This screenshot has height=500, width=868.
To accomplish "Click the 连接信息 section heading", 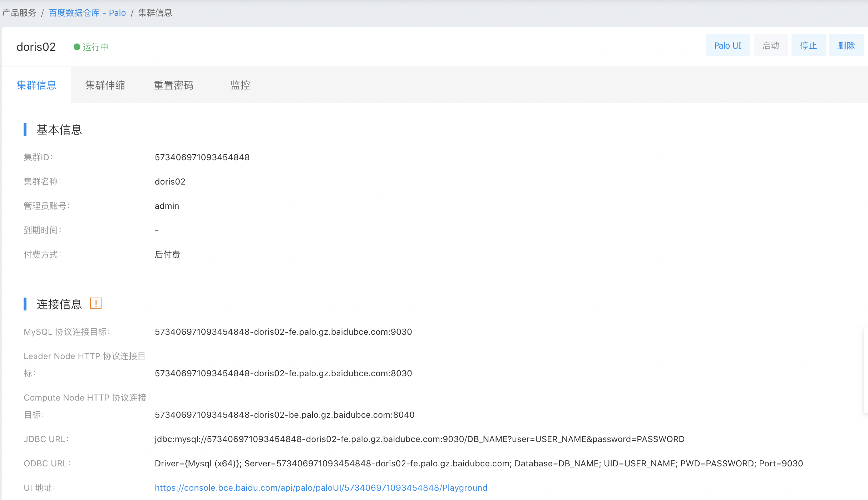I will pos(59,304).
